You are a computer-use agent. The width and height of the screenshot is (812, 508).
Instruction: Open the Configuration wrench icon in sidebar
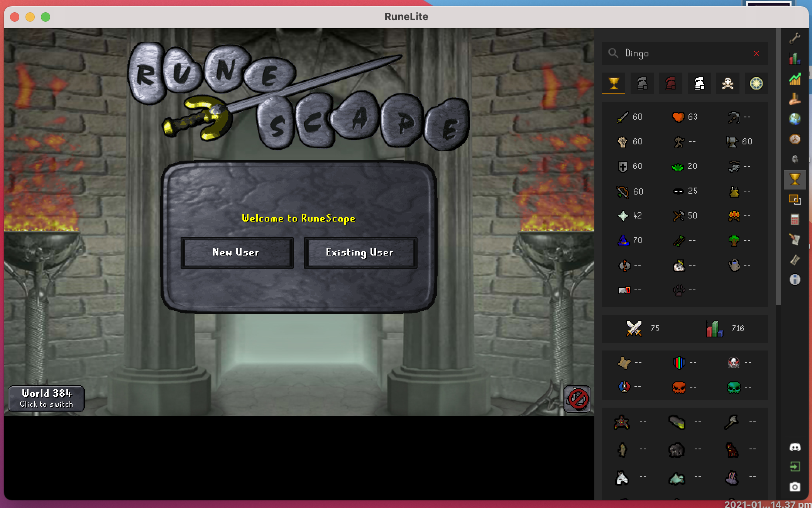[795, 38]
